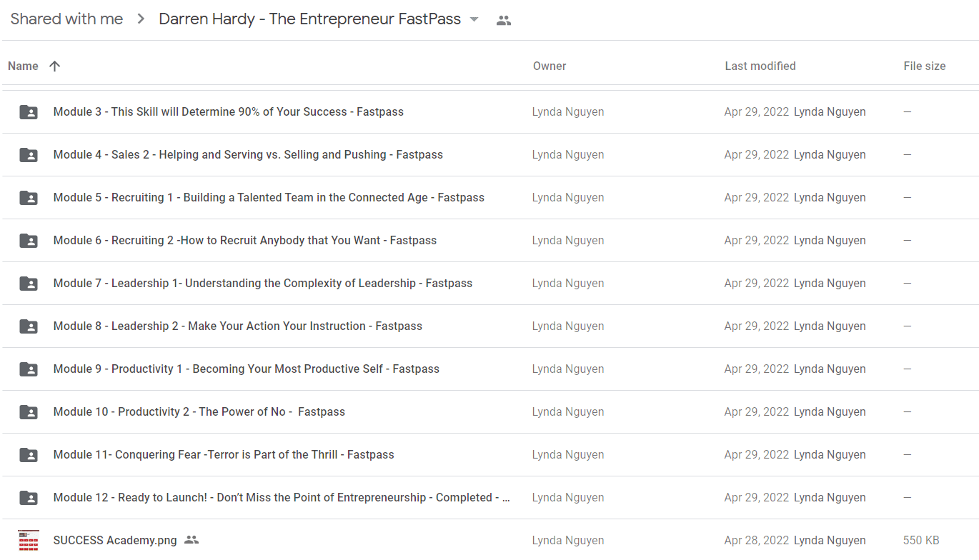Image resolution: width=979 pixels, height=560 pixels.
Task: Click the shared people icon next to SUCCESS Academy.png
Action: click(192, 540)
